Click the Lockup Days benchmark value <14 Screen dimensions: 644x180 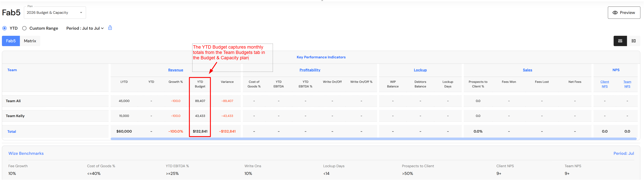(326, 173)
